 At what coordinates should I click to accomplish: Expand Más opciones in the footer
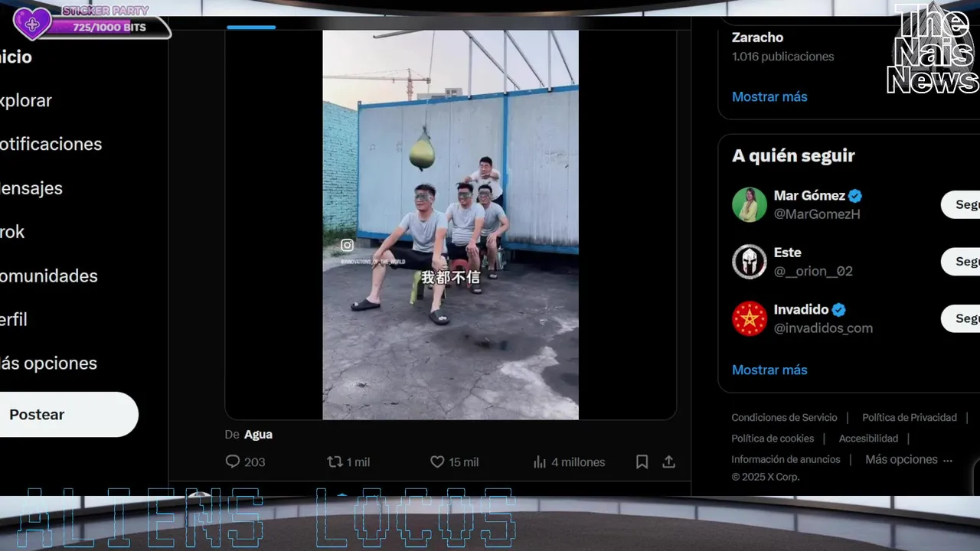coord(909,459)
